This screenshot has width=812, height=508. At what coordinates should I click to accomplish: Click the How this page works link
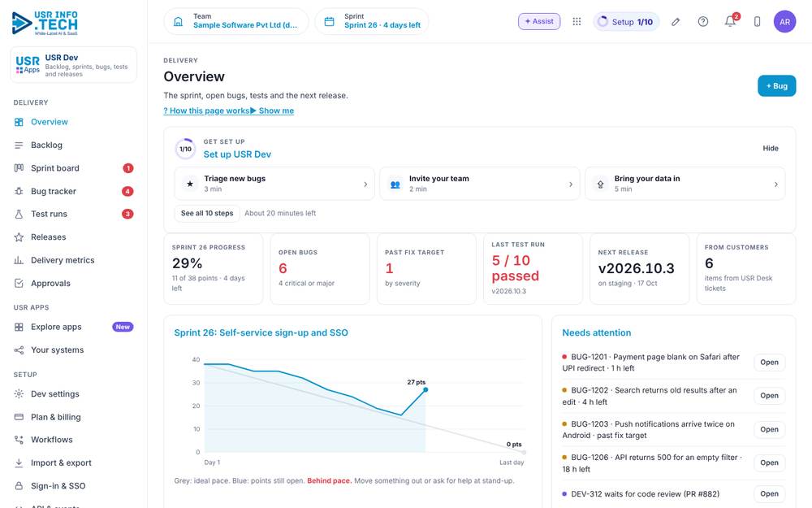coord(206,111)
